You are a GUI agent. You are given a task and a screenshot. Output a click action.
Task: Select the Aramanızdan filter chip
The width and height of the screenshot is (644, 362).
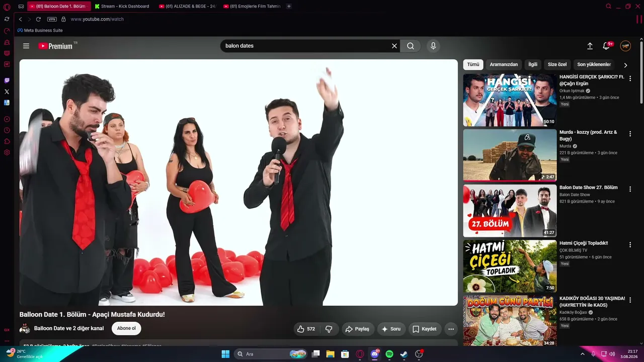(x=504, y=64)
